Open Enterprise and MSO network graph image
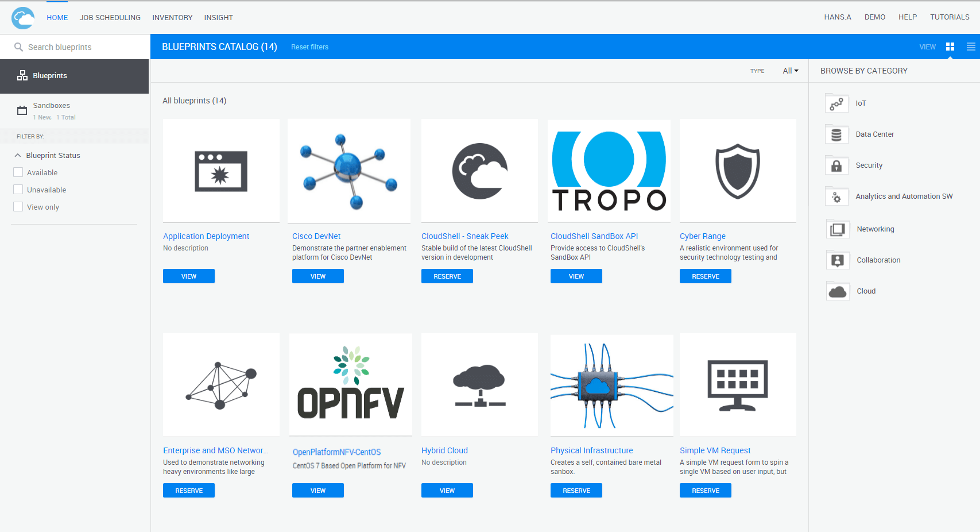 tap(221, 385)
